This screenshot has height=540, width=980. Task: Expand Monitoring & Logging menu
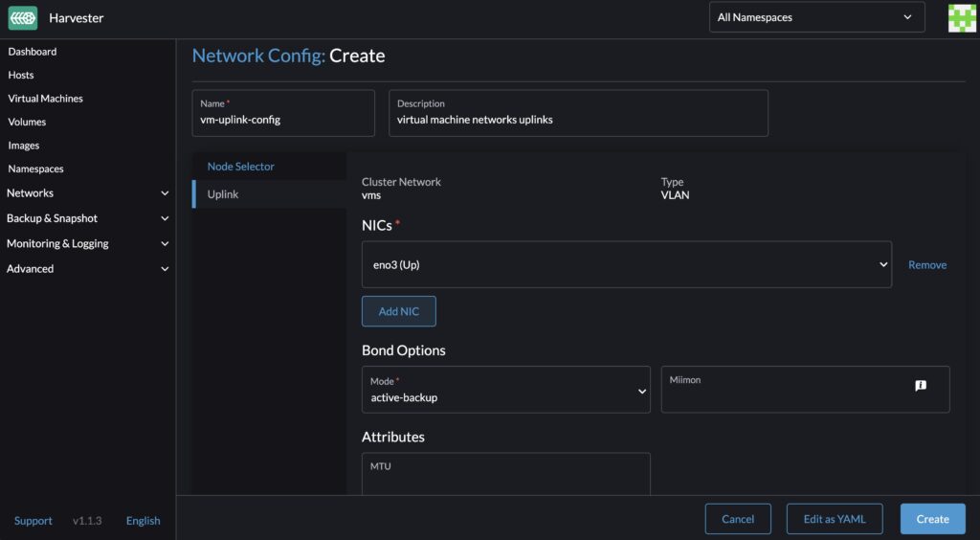pyautogui.click(x=87, y=243)
